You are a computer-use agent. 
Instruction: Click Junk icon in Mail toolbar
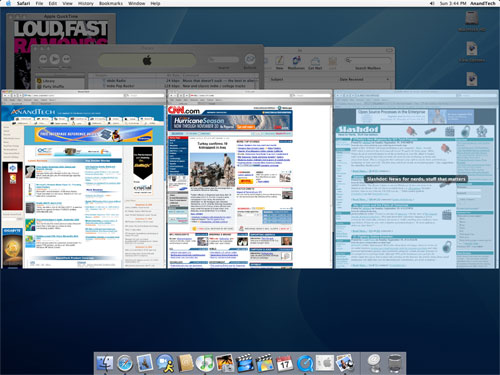(x=332, y=62)
